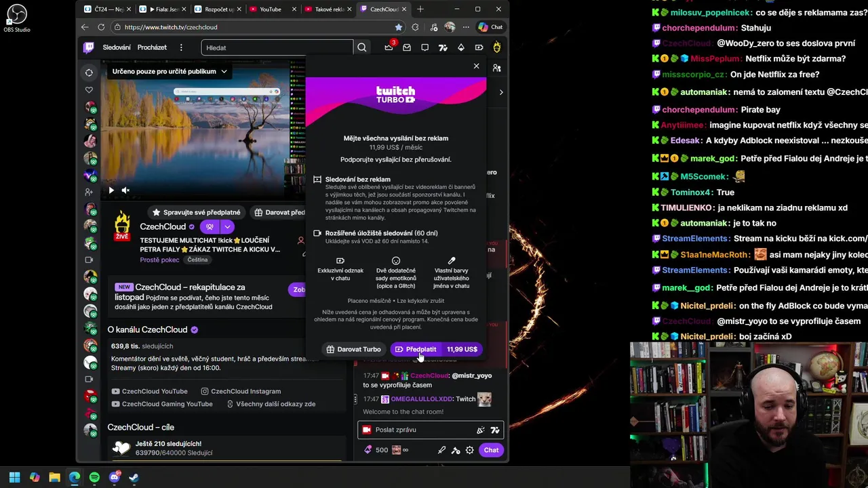Open the user profile avatar menu
Image resolution: width=868 pixels, height=488 pixels.
click(x=497, y=47)
